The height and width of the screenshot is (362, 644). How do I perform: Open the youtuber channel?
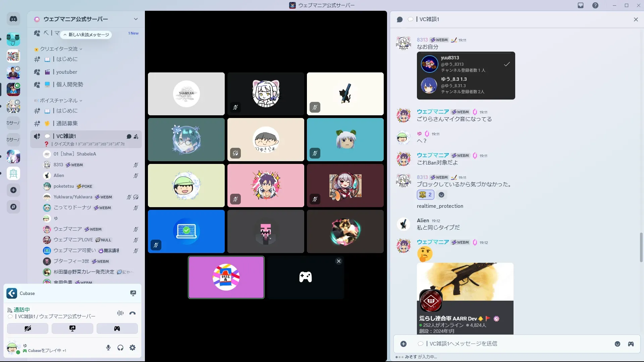[x=66, y=72]
